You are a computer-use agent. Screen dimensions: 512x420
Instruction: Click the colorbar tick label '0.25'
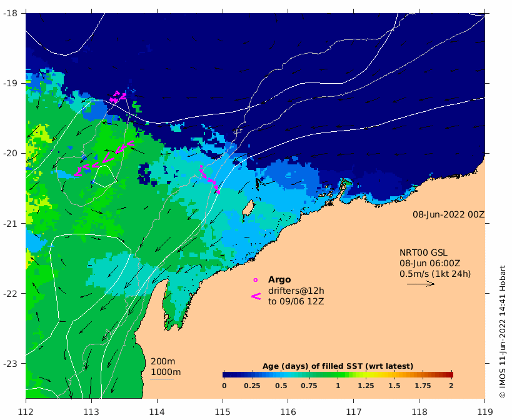tap(252, 386)
